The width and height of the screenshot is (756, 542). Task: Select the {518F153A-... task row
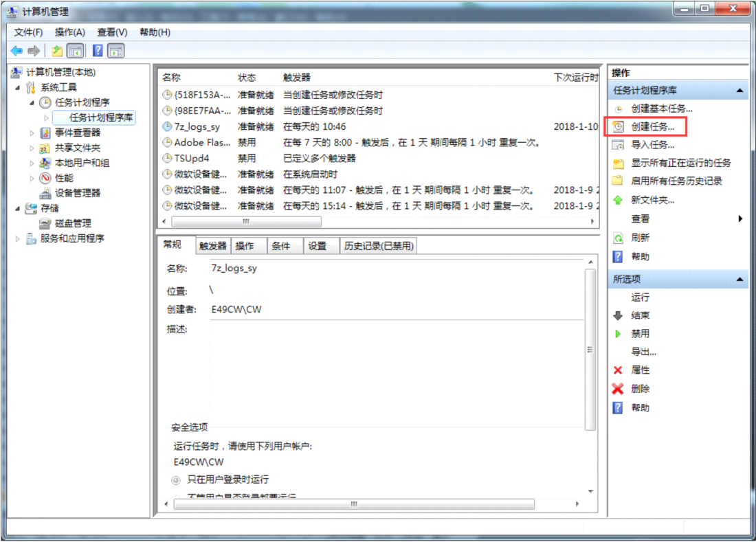[x=379, y=95]
